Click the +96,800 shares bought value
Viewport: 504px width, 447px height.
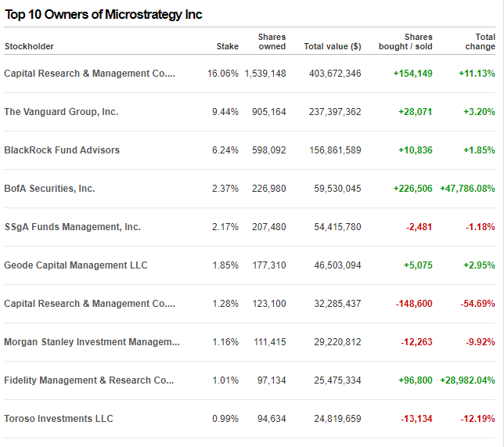(x=416, y=380)
